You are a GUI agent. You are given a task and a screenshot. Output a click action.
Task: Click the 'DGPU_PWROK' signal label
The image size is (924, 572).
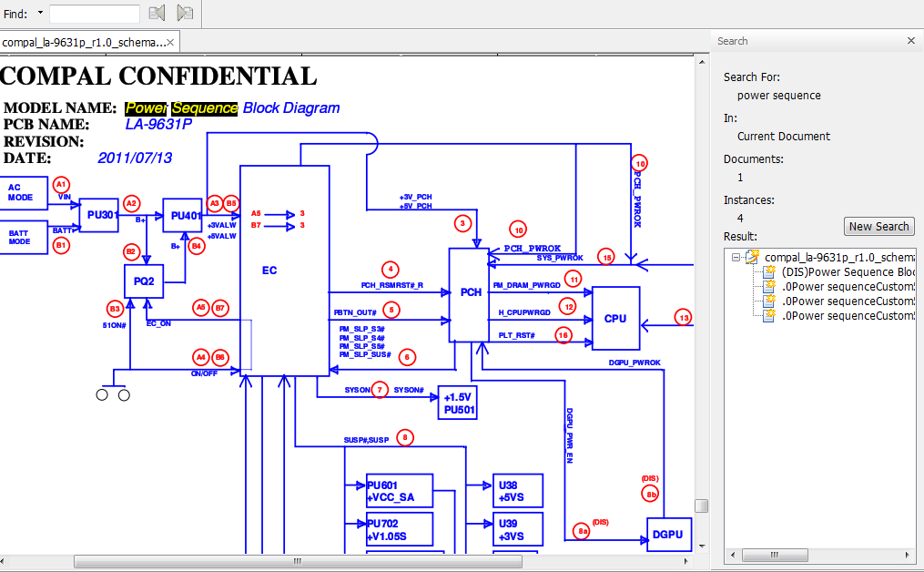tap(635, 363)
